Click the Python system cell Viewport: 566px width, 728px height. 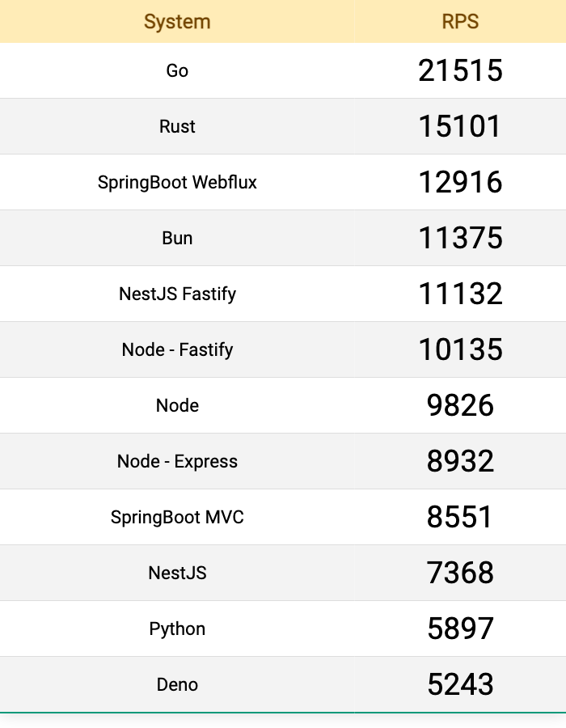[177, 629]
